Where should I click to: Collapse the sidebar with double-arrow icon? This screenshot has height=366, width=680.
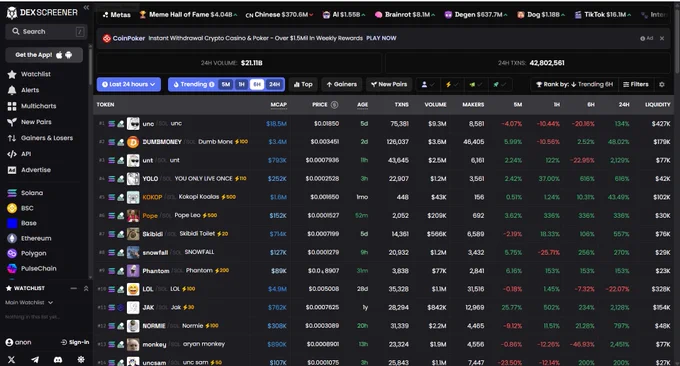pyautogui.click(x=86, y=8)
